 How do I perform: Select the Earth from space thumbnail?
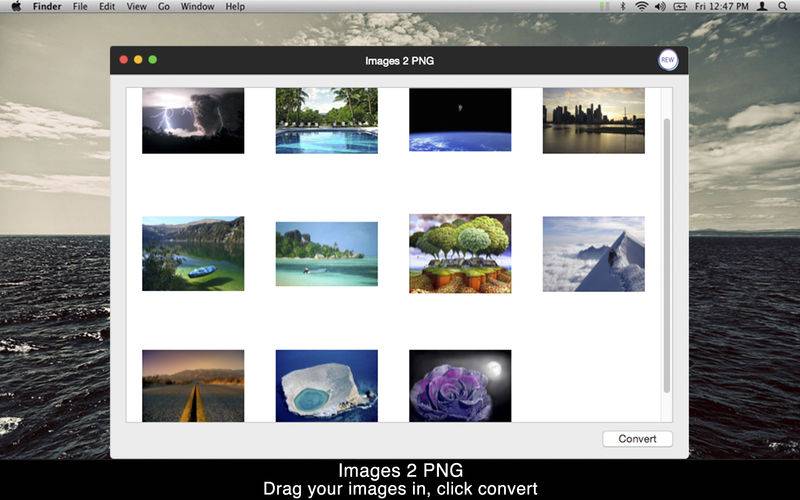460,120
